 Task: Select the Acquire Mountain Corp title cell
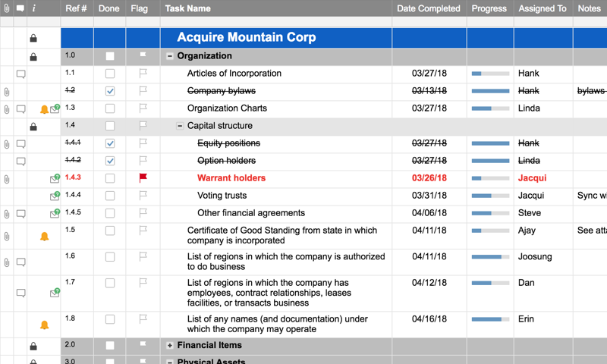(x=247, y=38)
